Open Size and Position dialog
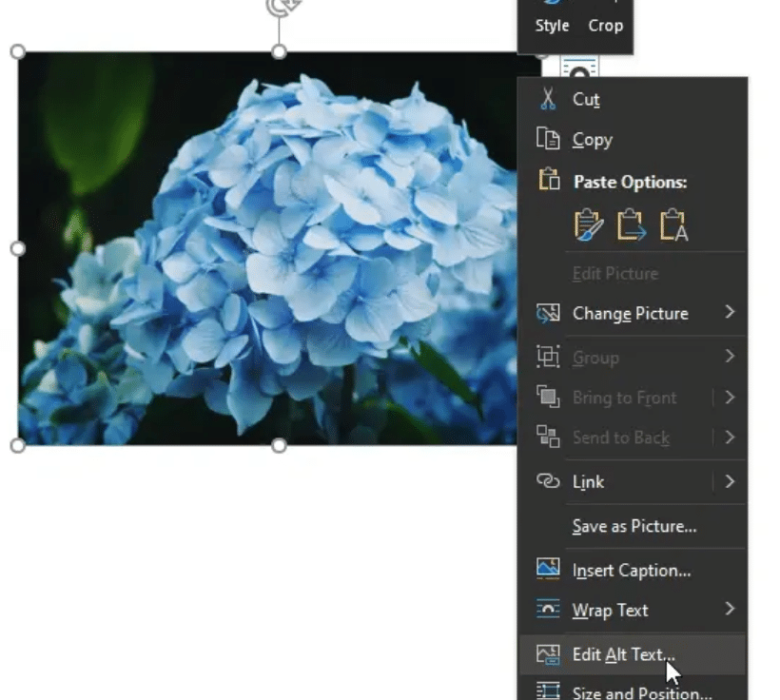Viewport: 780px width, 700px height. (x=641, y=692)
